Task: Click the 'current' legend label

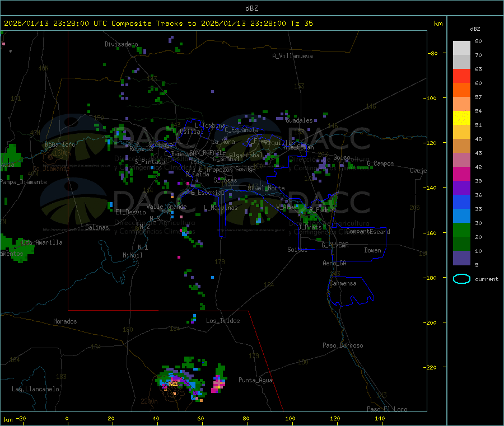Action: [487, 279]
